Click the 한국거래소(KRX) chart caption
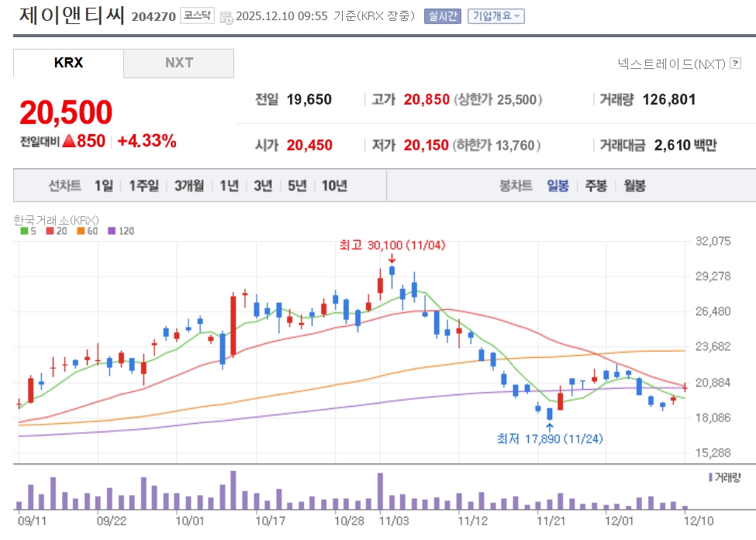This screenshot has height=540, width=756. tap(56, 220)
